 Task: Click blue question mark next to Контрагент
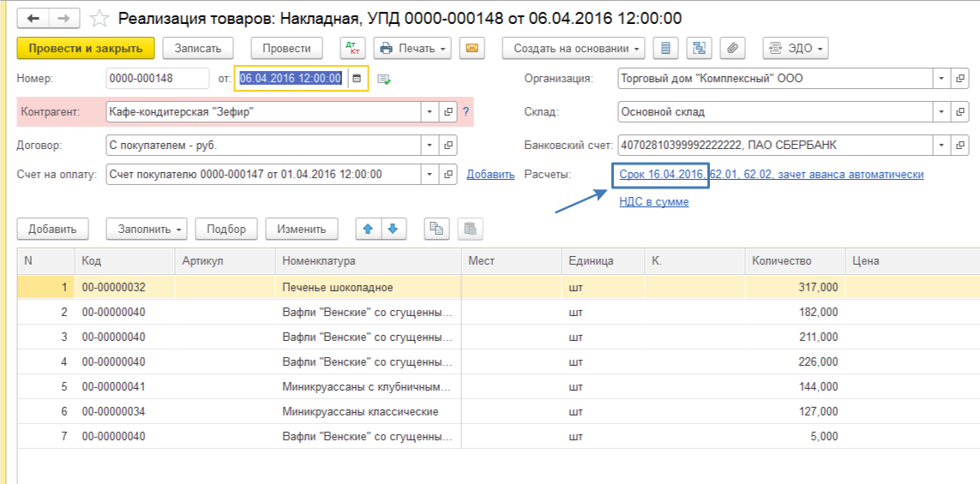465,112
